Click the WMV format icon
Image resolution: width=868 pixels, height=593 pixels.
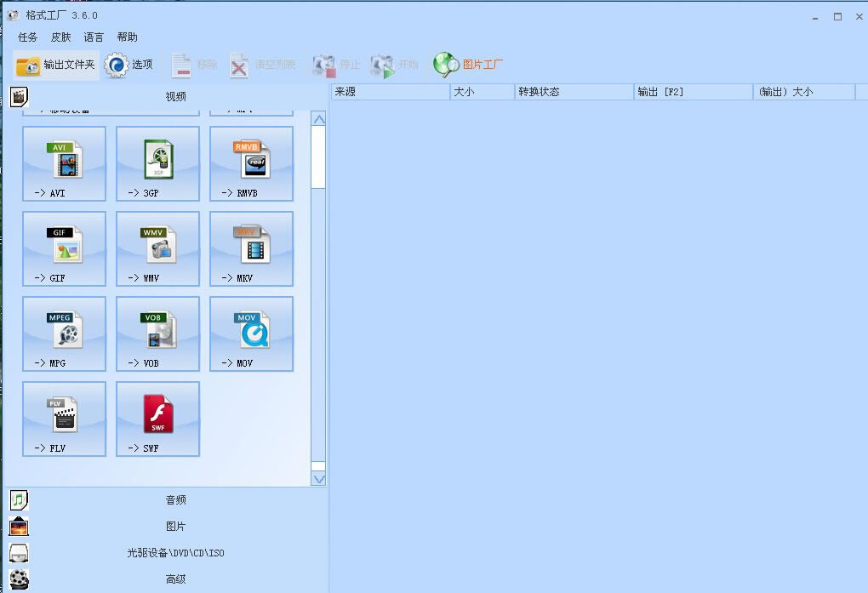(x=158, y=248)
